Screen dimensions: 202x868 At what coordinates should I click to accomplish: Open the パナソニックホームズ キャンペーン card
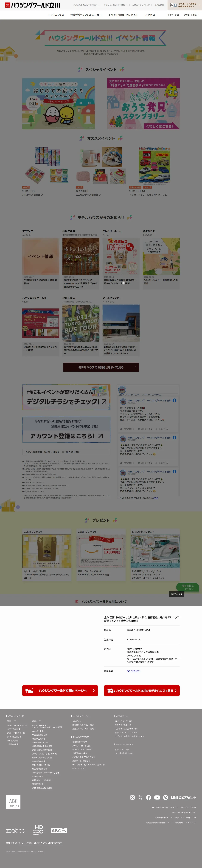(41, 330)
